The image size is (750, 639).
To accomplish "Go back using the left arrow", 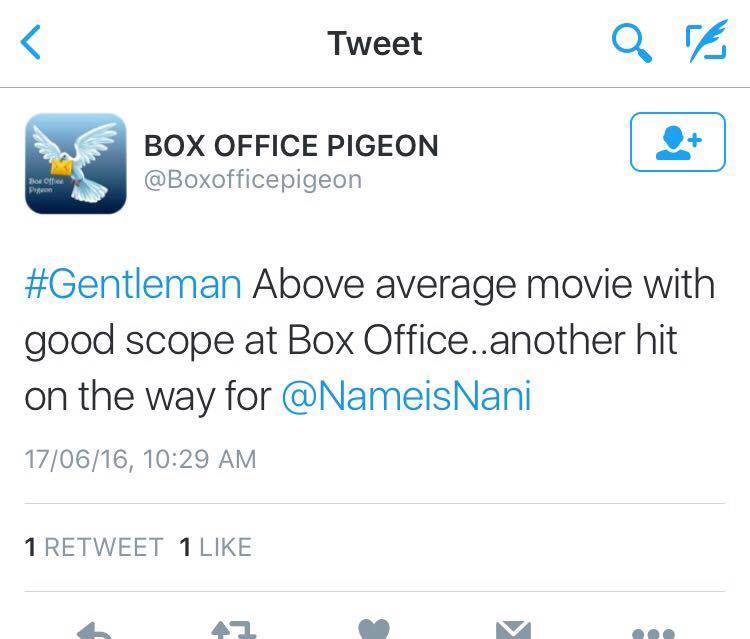I will (32, 43).
